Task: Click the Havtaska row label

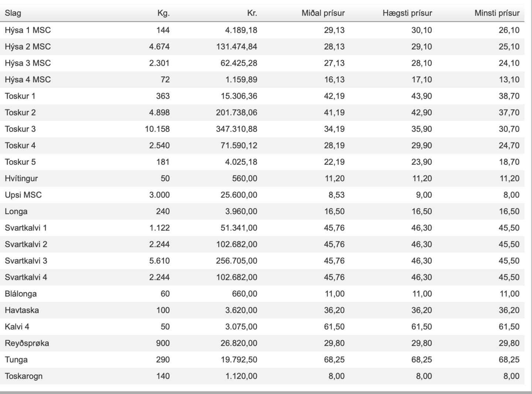Action: (x=22, y=310)
